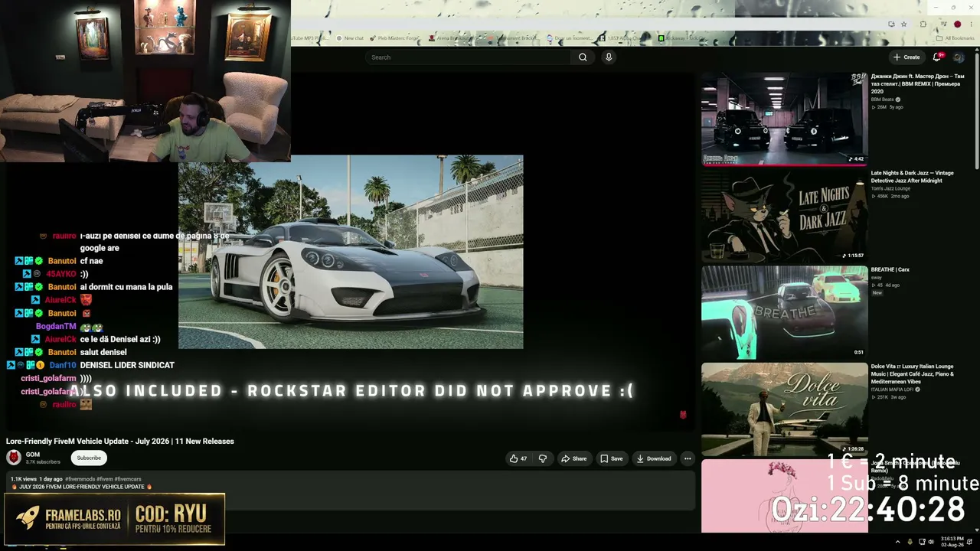The image size is (980, 551).
Task: Click chat message 'DENISEL LIDER SINDICAT'
Action: [x=127, y=365]
